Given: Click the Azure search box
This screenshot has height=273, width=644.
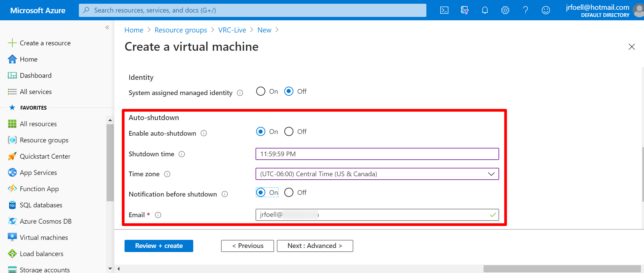Looking at the screenshot, I should tap(252, 10).
